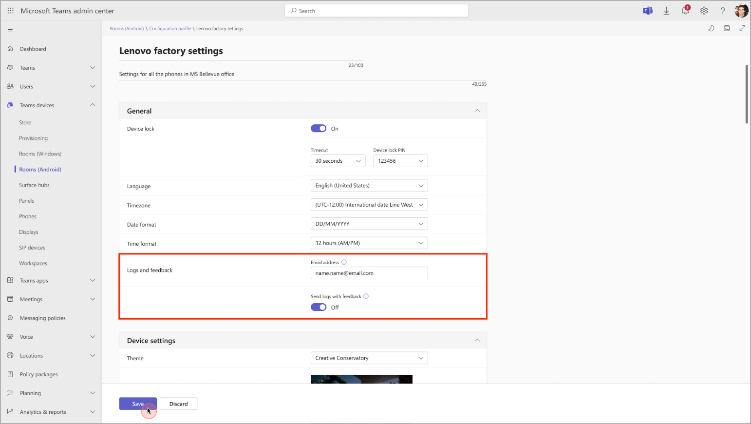
Task: Open the Language dropdown
Action: point(369,185)
